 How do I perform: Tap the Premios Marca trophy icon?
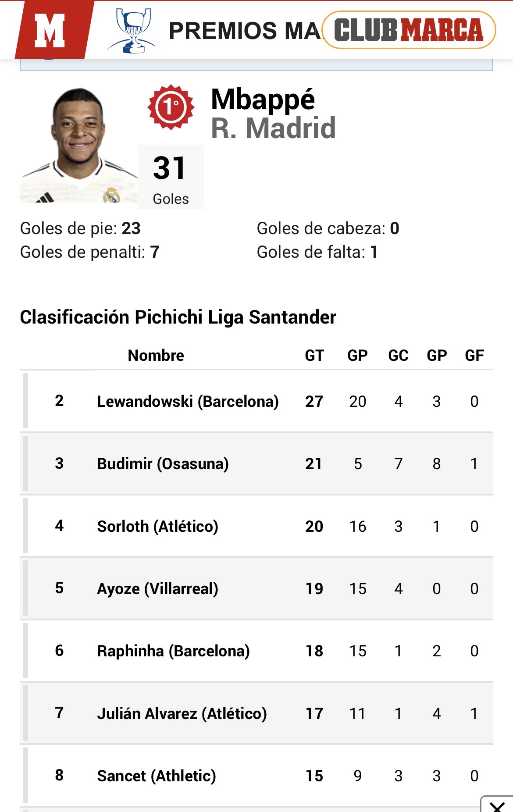132,31
